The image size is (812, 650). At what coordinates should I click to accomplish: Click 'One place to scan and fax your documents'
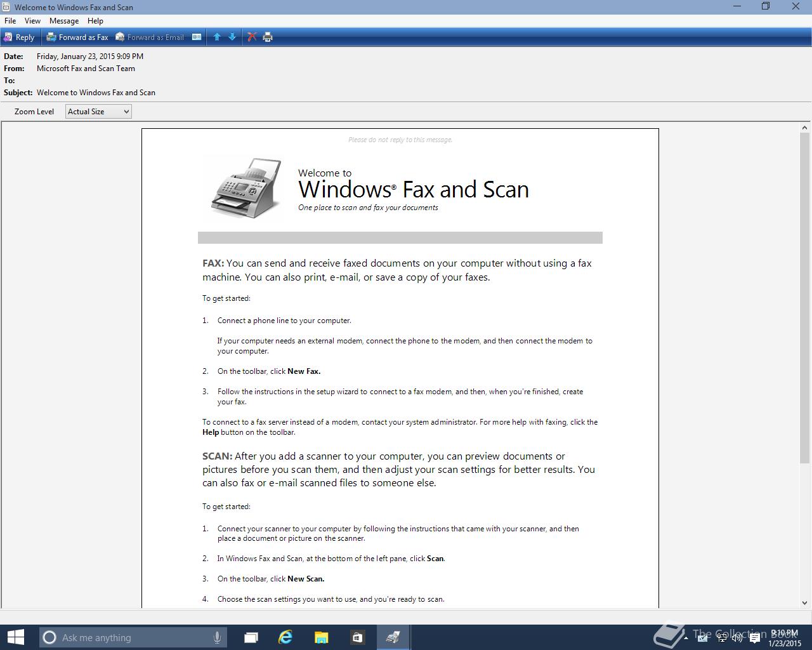pyautogui.click(x=368, y=208)
